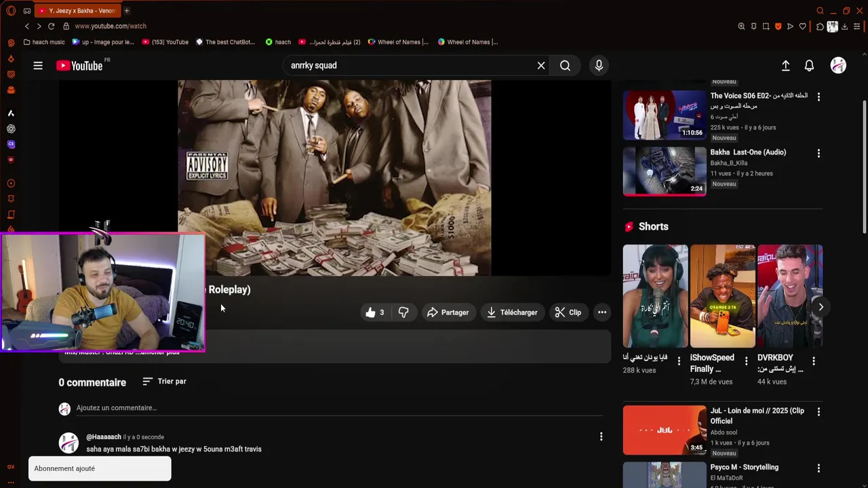Start voice search with the microphone

tap(599, 66)
